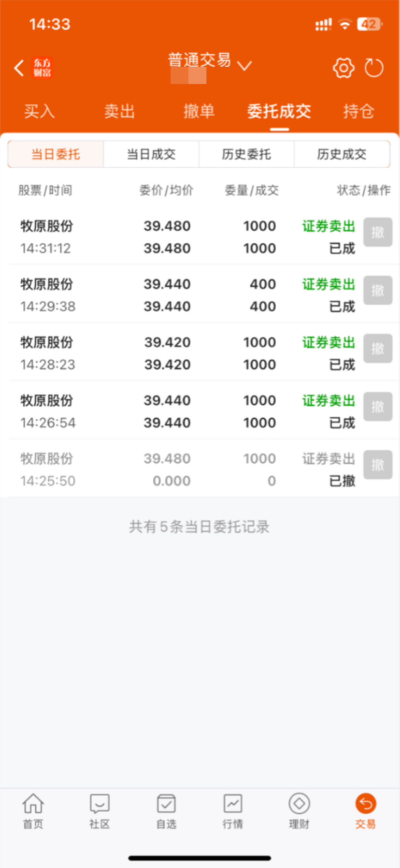Select 当日成交 segment

[151, 154]
